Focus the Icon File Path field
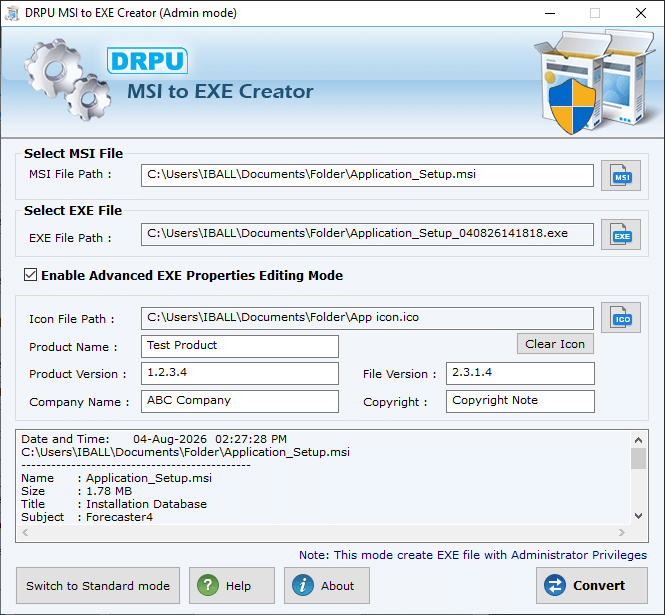The image size is (665, 615). point(367,318)
